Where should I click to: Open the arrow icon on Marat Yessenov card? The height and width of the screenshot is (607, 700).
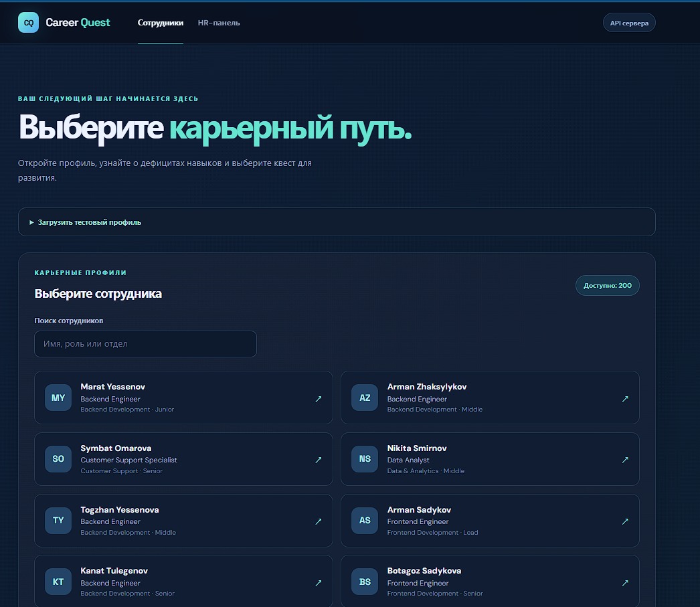(319, 399)
